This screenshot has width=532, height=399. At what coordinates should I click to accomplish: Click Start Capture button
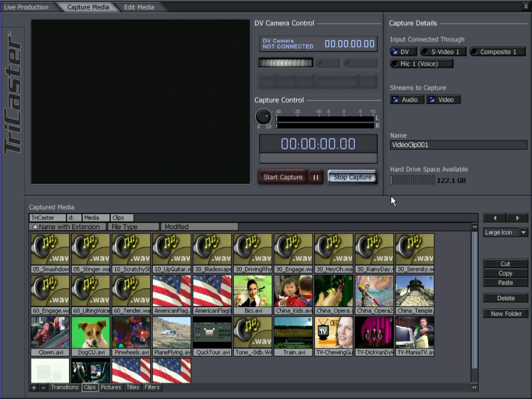283,177
